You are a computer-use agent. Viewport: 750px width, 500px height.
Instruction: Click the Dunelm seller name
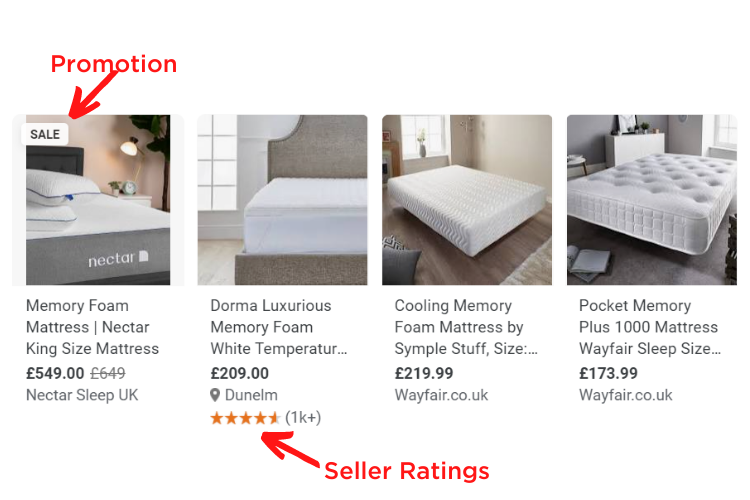click(x=251, y=395)
